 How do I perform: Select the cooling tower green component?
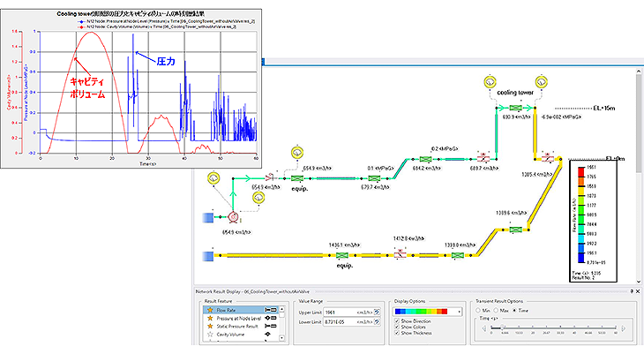515,108
